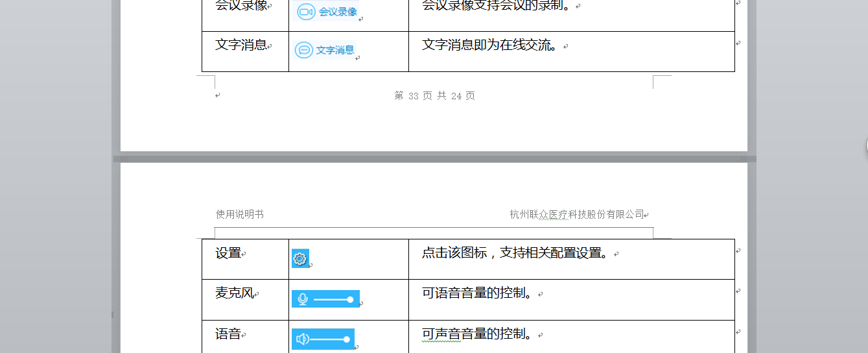The height and width of the screenshot is (353, 868).
Task: Place cursor in the 会议录像 label cell
Action: 241,6
